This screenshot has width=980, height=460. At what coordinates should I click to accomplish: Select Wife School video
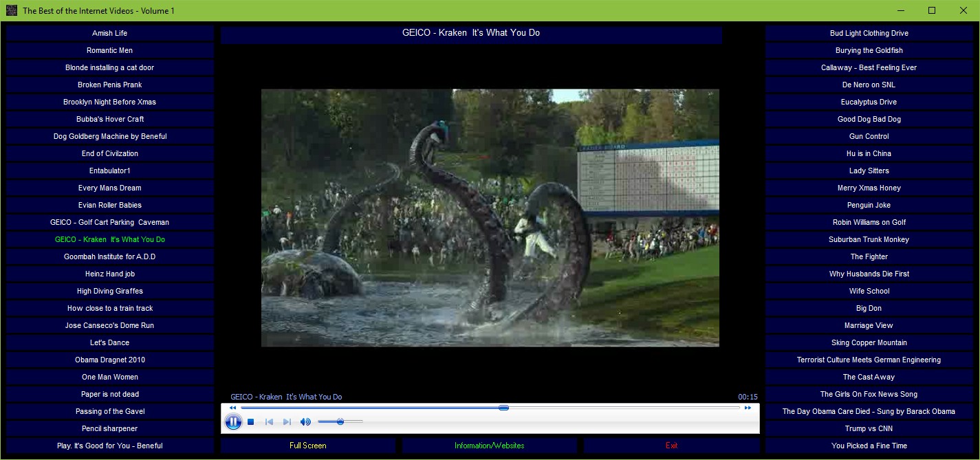[869, 291]
